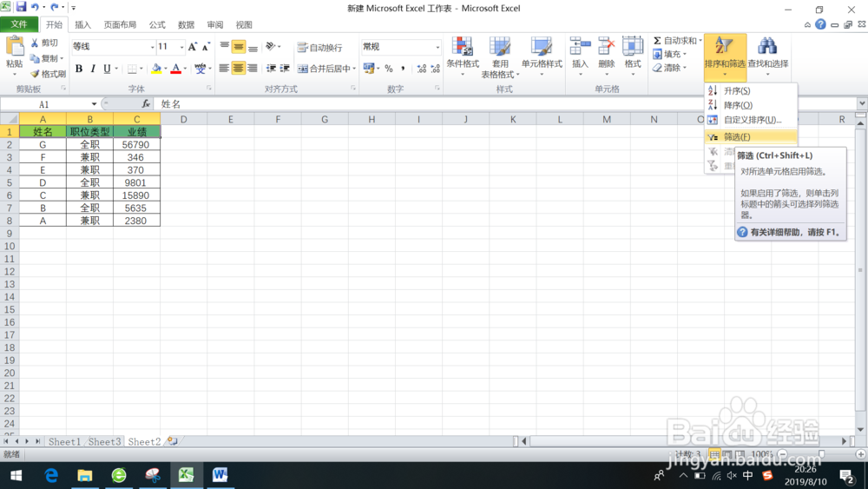Switch to the Insert (插入) ribbon tab
This screenshot has width=868, height=489.
83,25
